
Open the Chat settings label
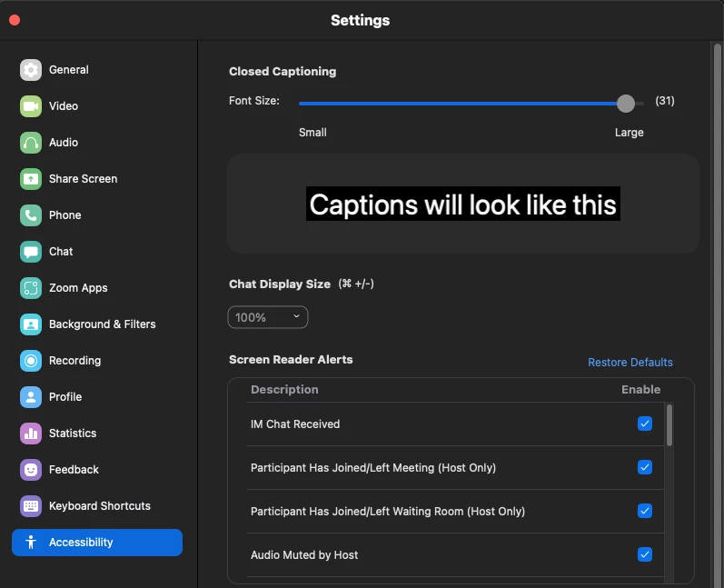pos(61,252)
